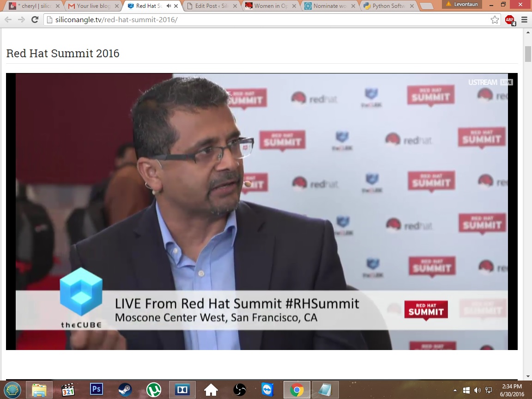
Task: Bookmark this page with the star icon
Action: pyautogui.click(x=495, y=20)
